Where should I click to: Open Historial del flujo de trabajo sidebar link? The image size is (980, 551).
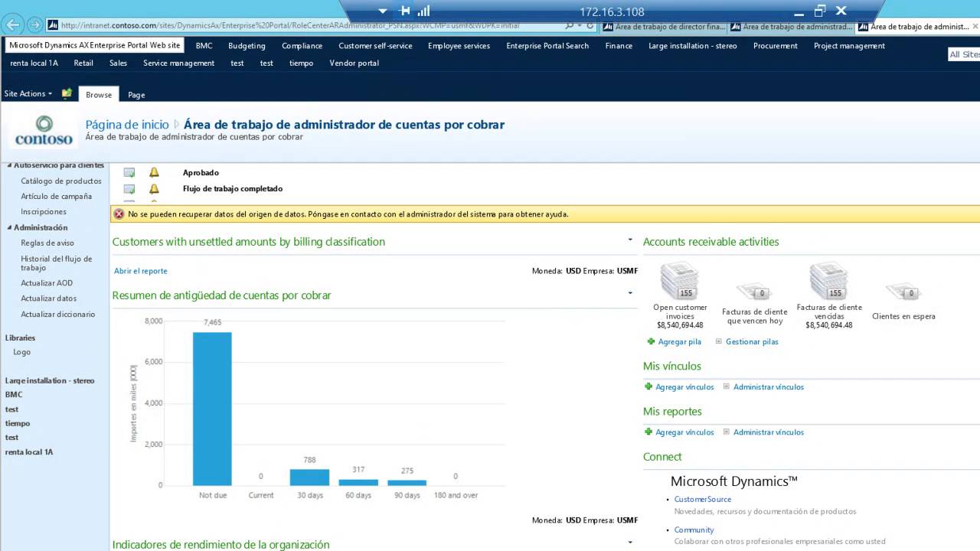56,263
